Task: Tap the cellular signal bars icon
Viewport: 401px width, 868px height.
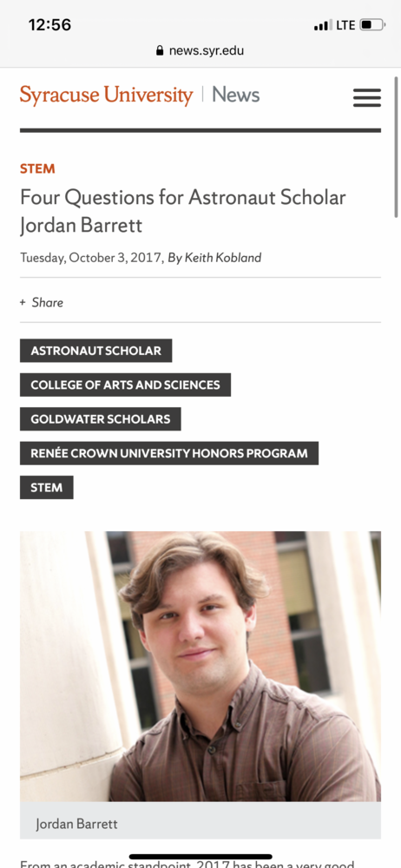Action: pyautogui.click(x=322, y=25)
